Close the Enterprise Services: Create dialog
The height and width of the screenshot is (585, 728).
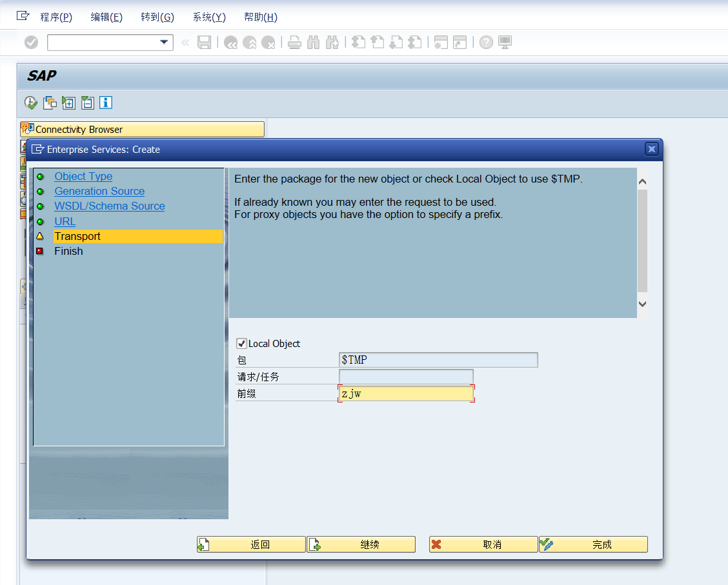652,149
